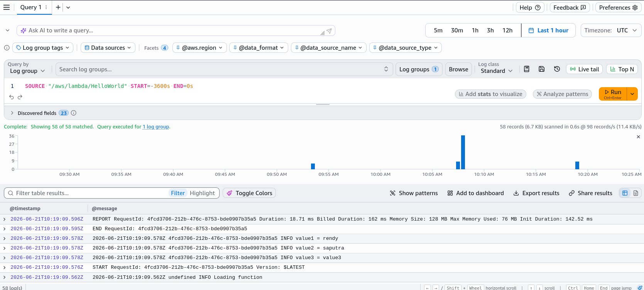Viewport: 644px width, 290px height.
Task: Open the Timezone UTC dropdown
Action: pos(611,30)
